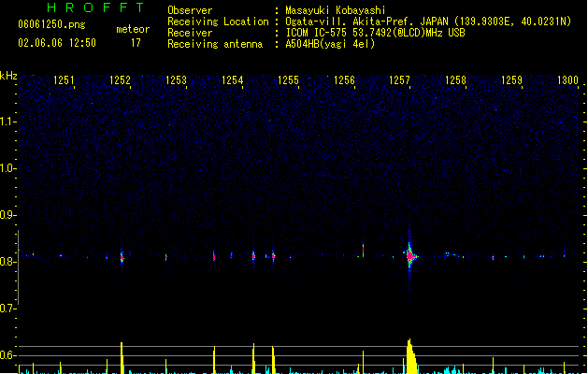Click observer name Masayuki Kobayashi

click(x=335, y=10)
